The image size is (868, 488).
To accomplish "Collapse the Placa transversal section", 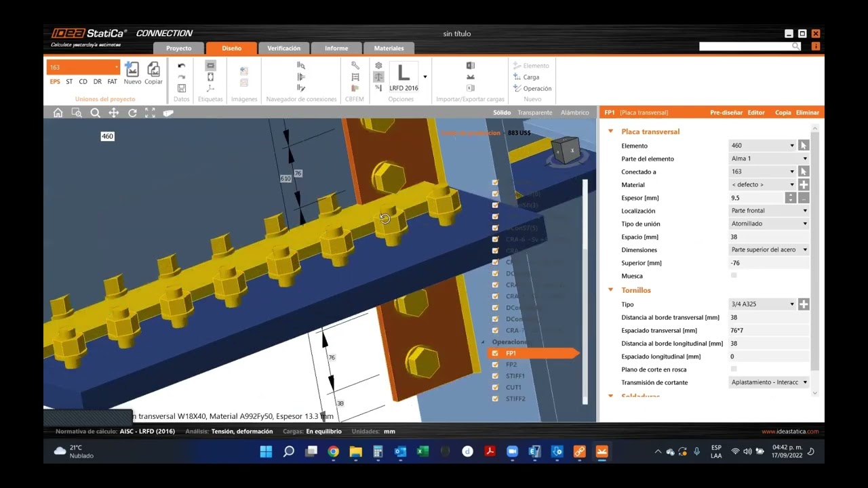I will tap(610, 131).
